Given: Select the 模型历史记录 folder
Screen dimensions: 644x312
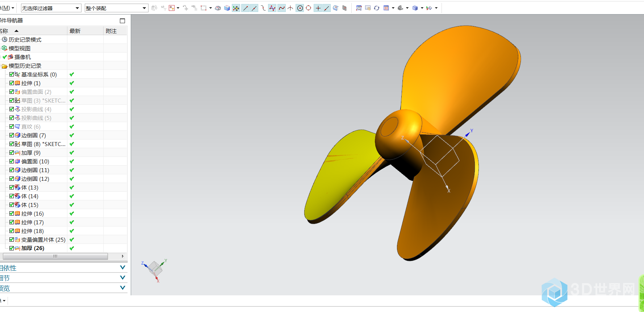Looking at the screenshot, I should point(25,66).
